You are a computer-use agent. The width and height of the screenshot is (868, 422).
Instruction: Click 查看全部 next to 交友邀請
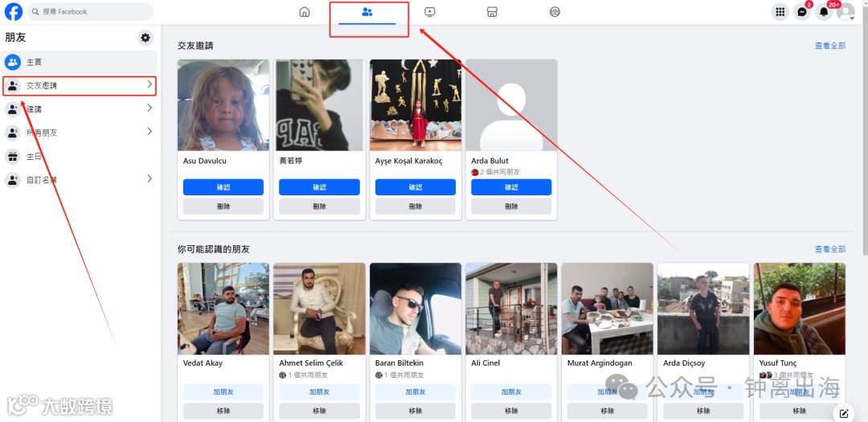point(829,45)
